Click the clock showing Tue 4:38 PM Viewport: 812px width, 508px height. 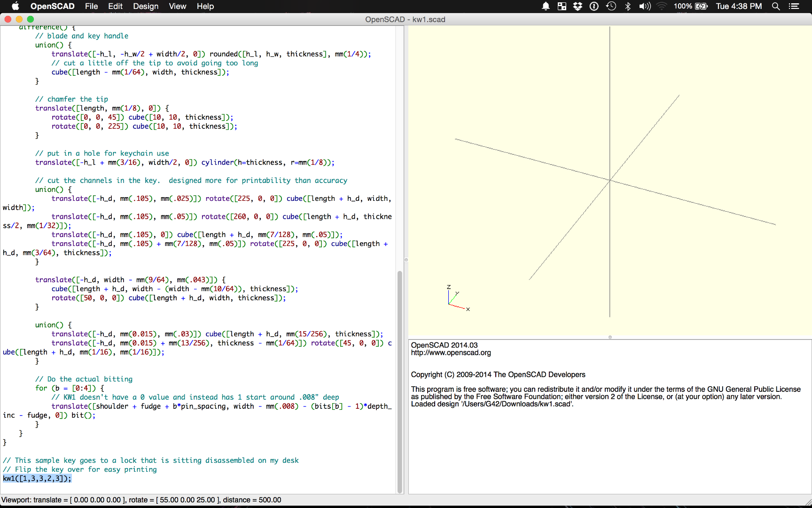(x=739, y=6)
